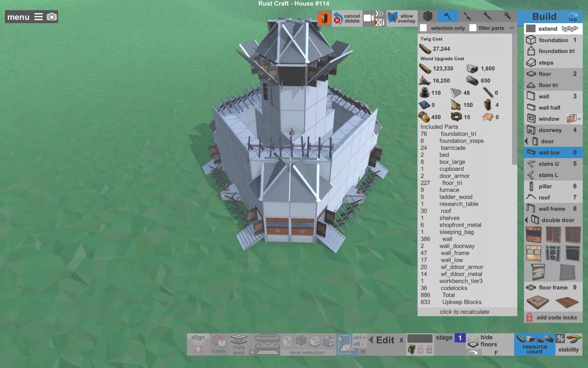The width and height of the screenshot is (588, 368).
Task: Click the level selection layers icon
Action: click(267, 345)
